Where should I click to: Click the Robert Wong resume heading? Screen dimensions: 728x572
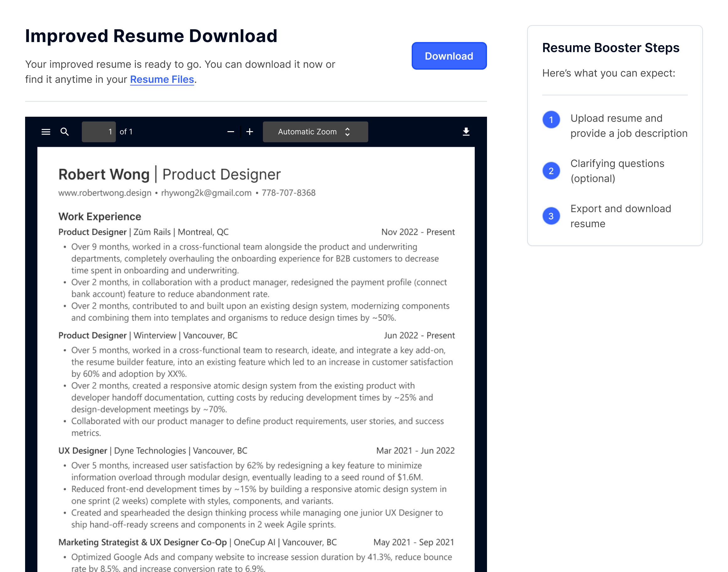[104, 175]
